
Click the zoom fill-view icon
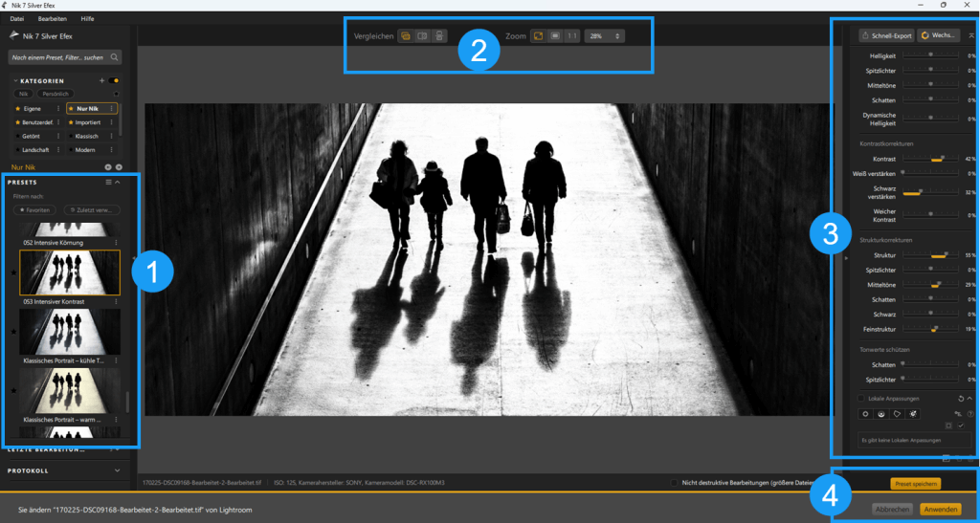click(554, 36)
